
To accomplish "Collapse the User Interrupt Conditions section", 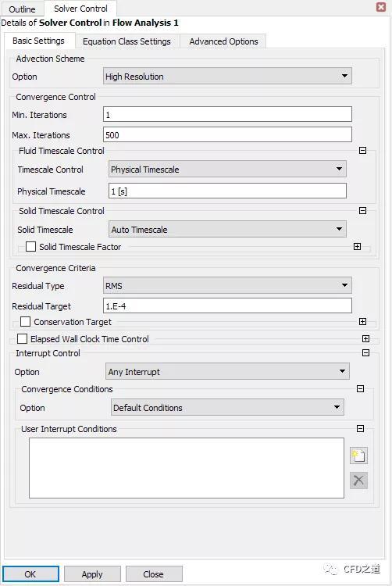I will (x=360, y=429).
